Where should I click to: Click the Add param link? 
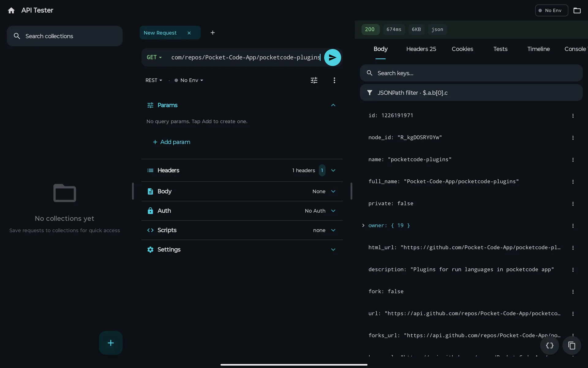171,142
